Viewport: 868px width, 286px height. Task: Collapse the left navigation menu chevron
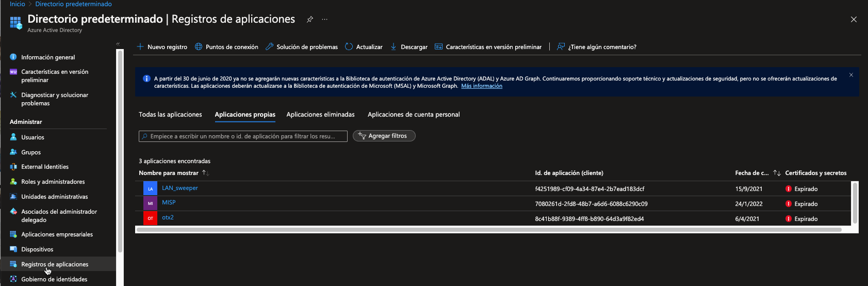[x=118, y=44]
